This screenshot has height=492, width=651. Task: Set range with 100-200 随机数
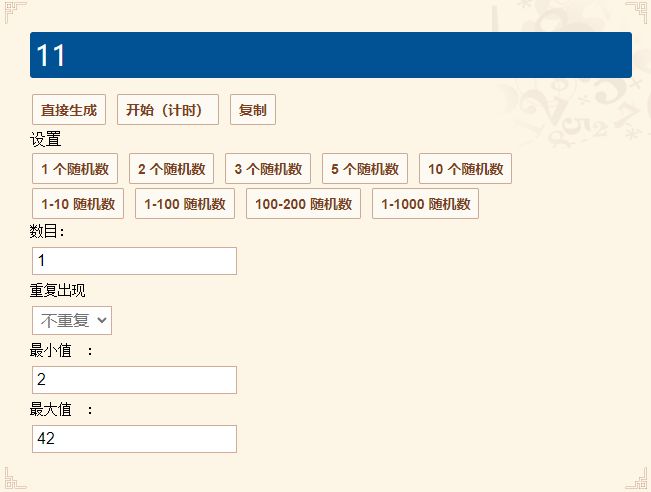pyautogui.click(x=303, y=203)
